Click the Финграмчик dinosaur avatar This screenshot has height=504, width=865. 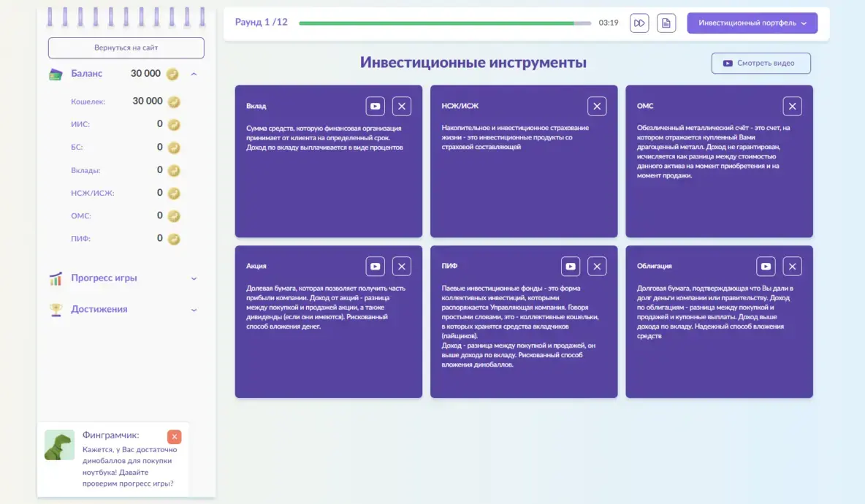[59, 445]
